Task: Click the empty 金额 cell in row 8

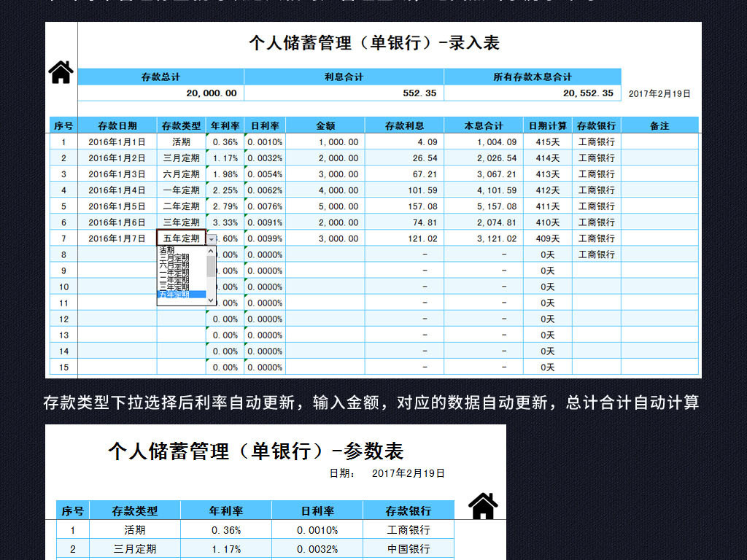Action: [325, 254]
